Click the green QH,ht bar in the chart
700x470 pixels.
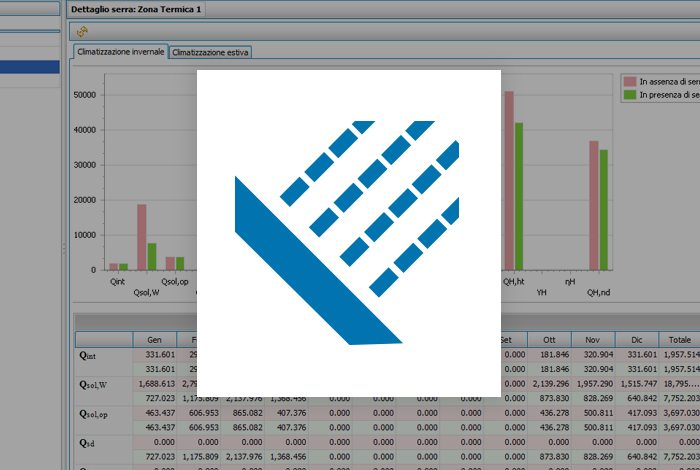[519, 196]
